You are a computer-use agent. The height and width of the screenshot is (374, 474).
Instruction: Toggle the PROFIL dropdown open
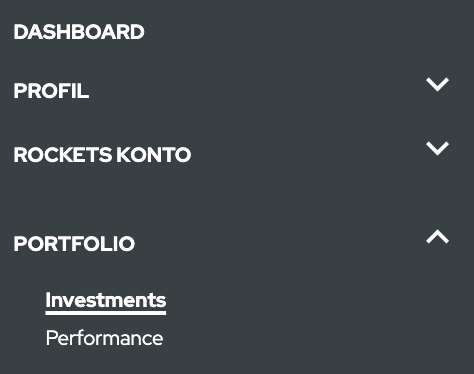(437, 84)
